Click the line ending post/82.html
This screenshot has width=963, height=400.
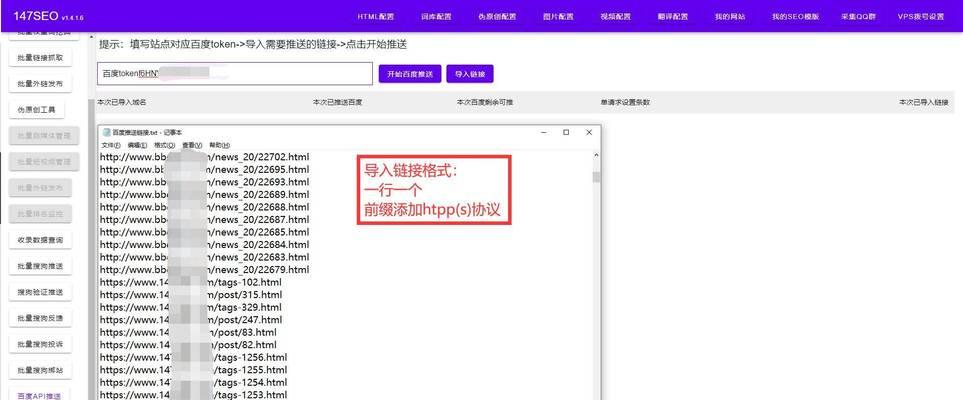click(188, 345)
